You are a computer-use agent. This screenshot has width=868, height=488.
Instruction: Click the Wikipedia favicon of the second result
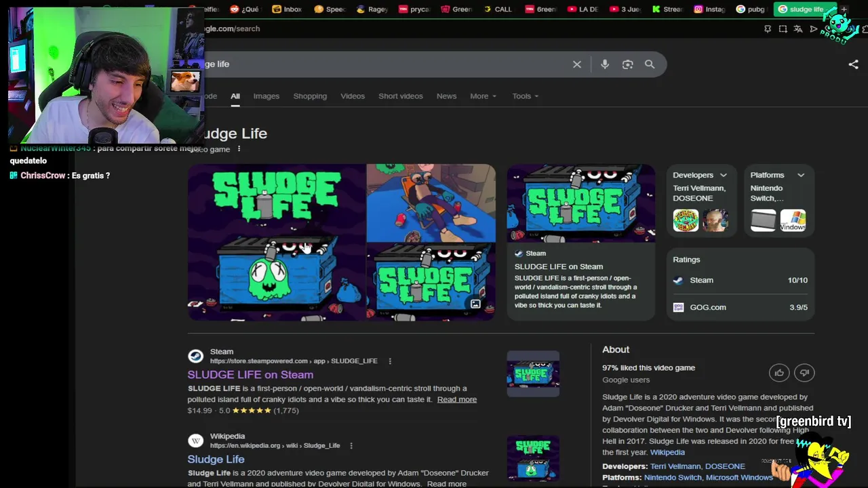coord(195,441)
